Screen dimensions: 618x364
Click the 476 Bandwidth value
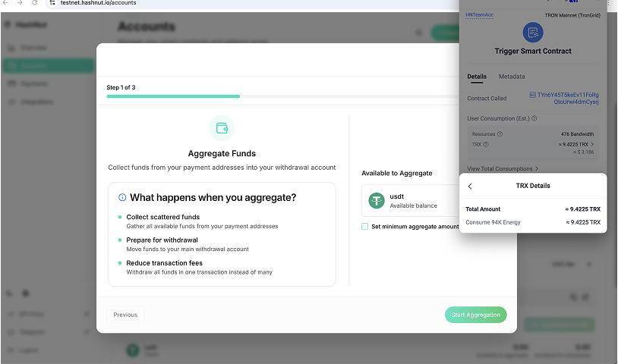click(x=577, y=134)
